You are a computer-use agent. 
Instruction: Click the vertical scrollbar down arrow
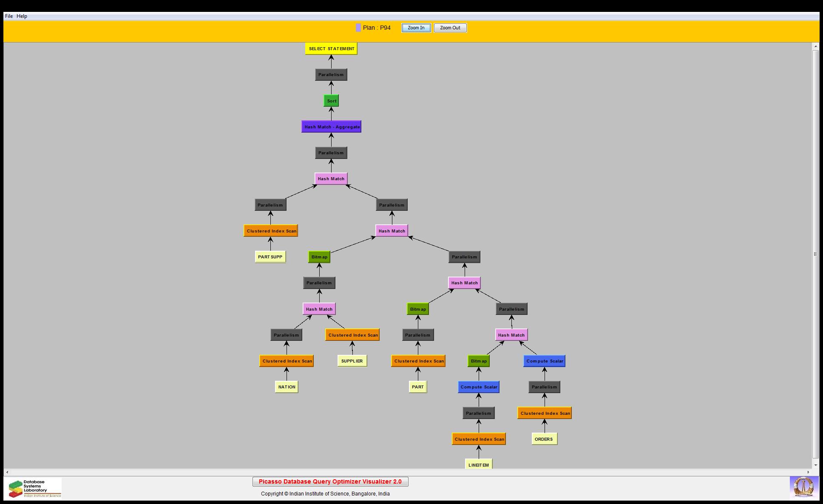pos(815,465)
